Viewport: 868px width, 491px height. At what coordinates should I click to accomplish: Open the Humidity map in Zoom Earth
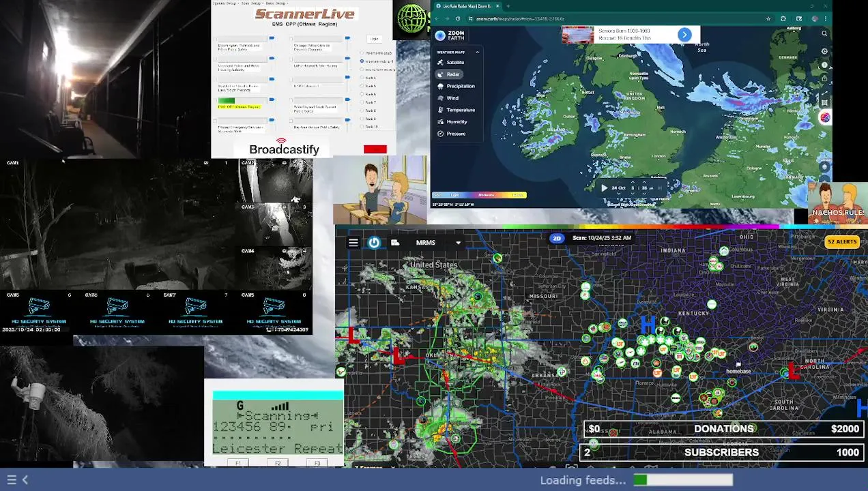click(452, 121)
